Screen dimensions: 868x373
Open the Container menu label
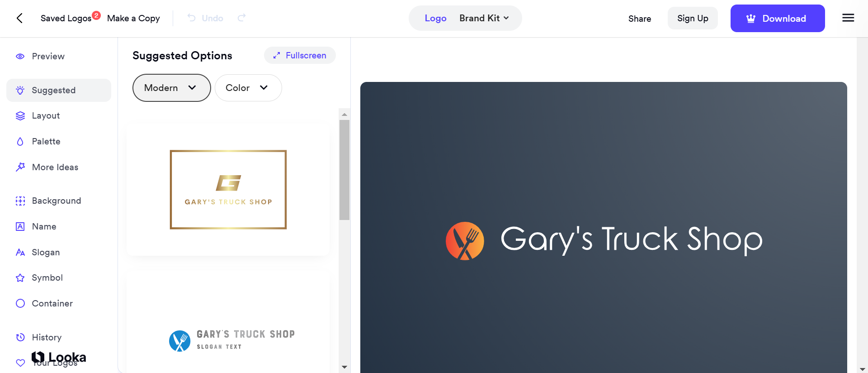tap(52, 303)
